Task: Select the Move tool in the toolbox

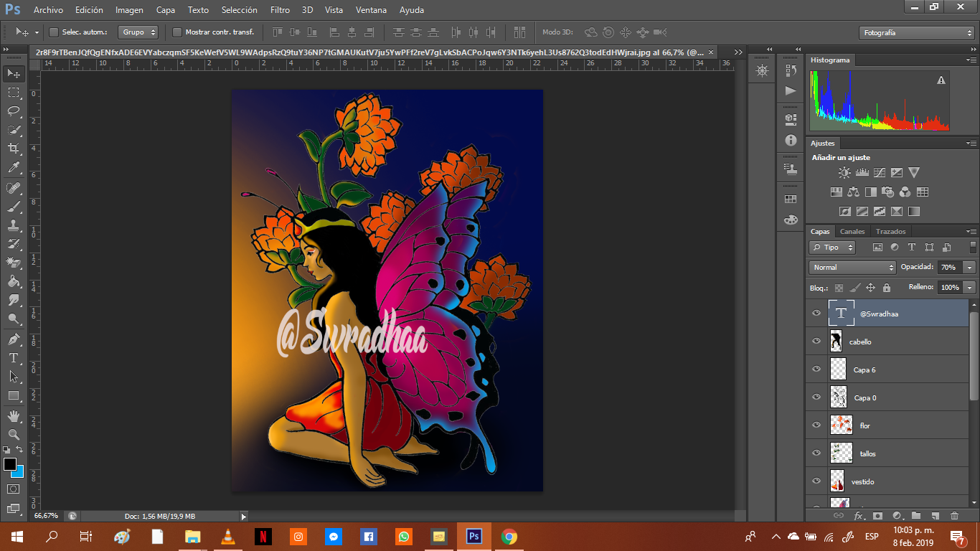Action: 14,74
